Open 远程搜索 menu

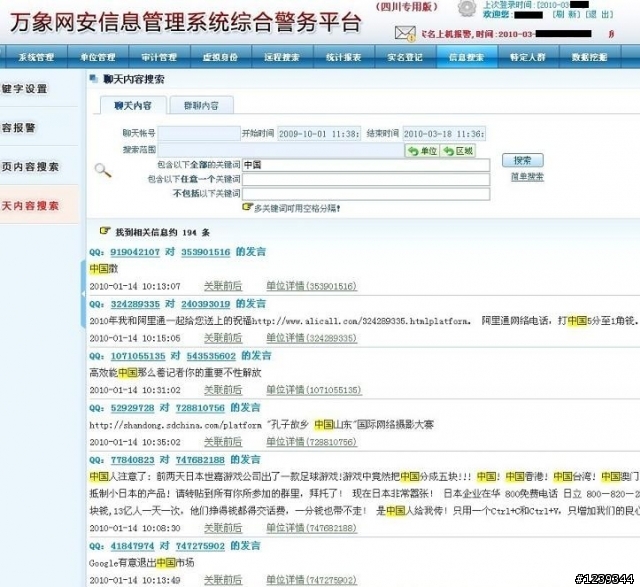282,57
